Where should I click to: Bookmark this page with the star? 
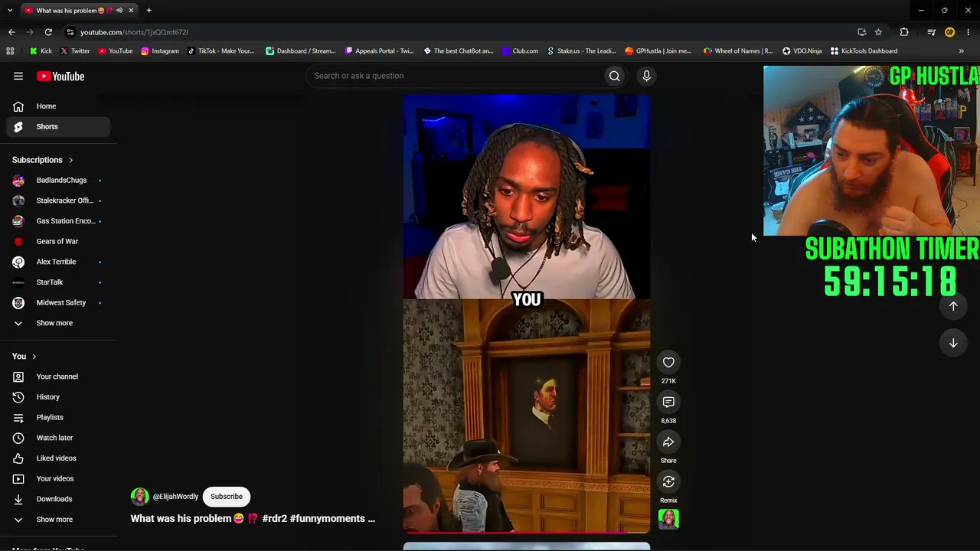878,32
